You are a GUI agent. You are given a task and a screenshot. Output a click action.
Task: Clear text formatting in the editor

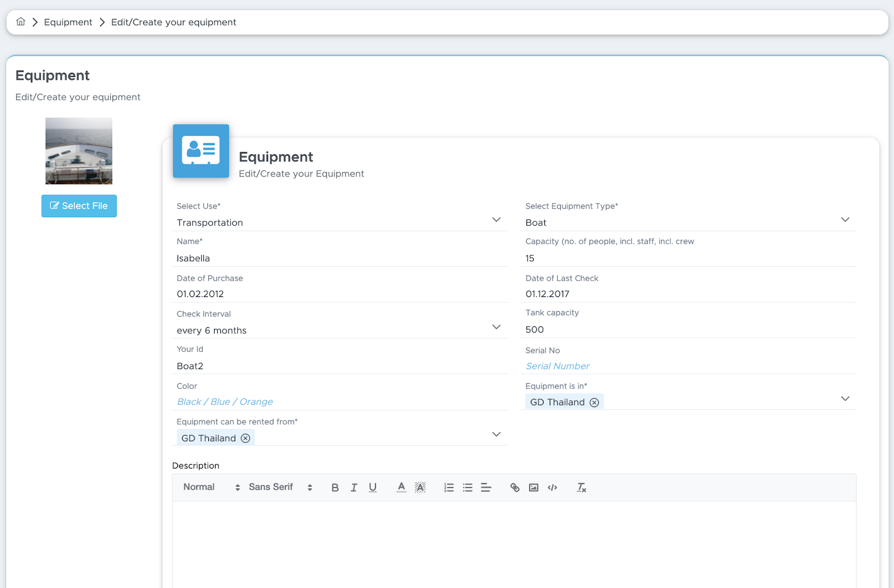tap(582, 487)
